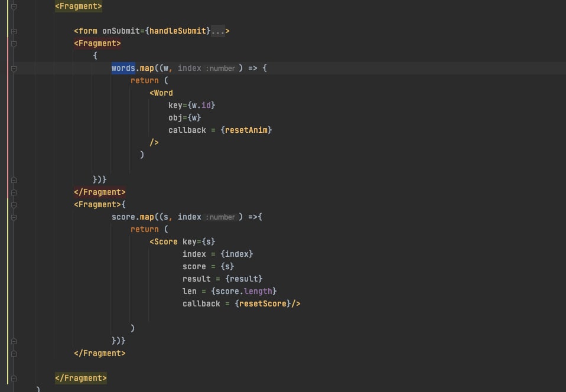
Task: Click the 'key={w.id}' attribute
Action: pos(191,105)
